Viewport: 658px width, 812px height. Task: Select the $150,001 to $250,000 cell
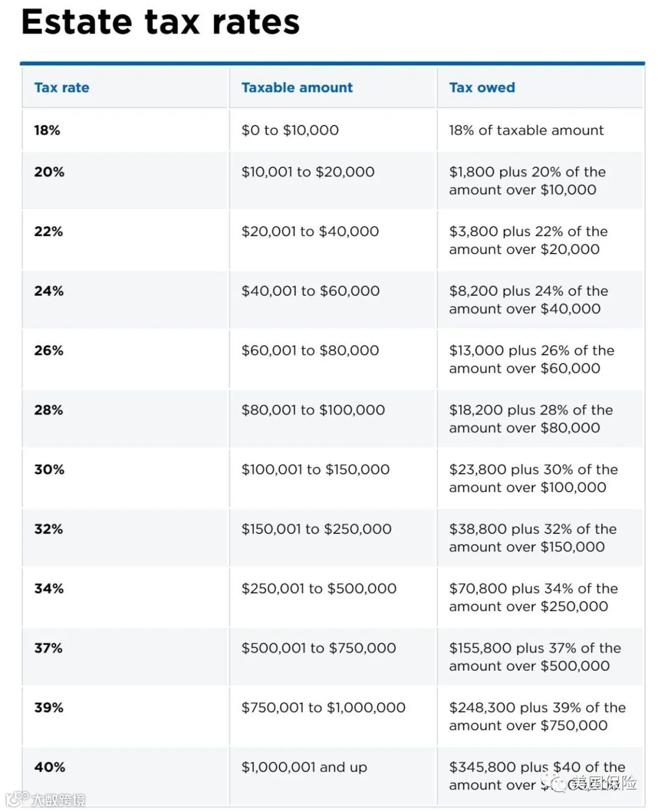point(316,529)
